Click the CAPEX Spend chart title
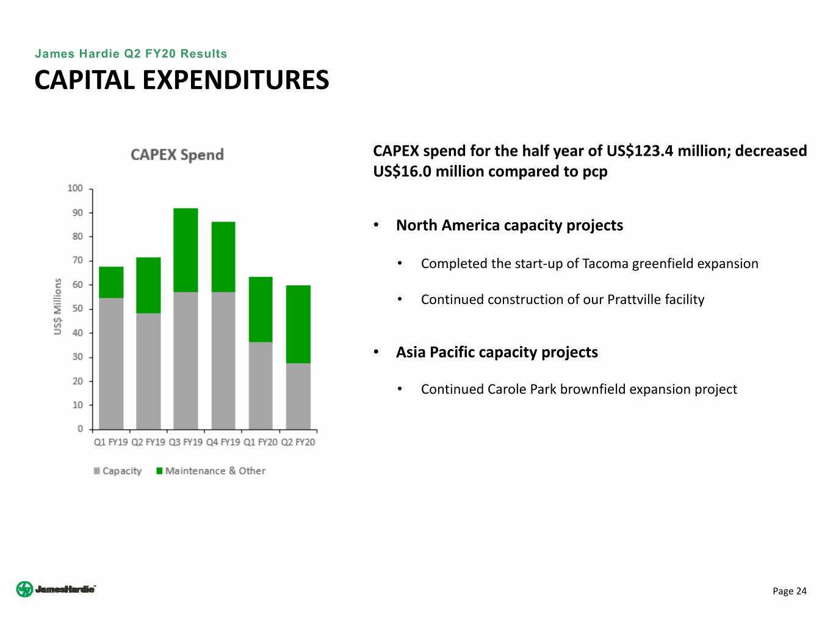Viewport: 833px width, 644px height. 177,154
